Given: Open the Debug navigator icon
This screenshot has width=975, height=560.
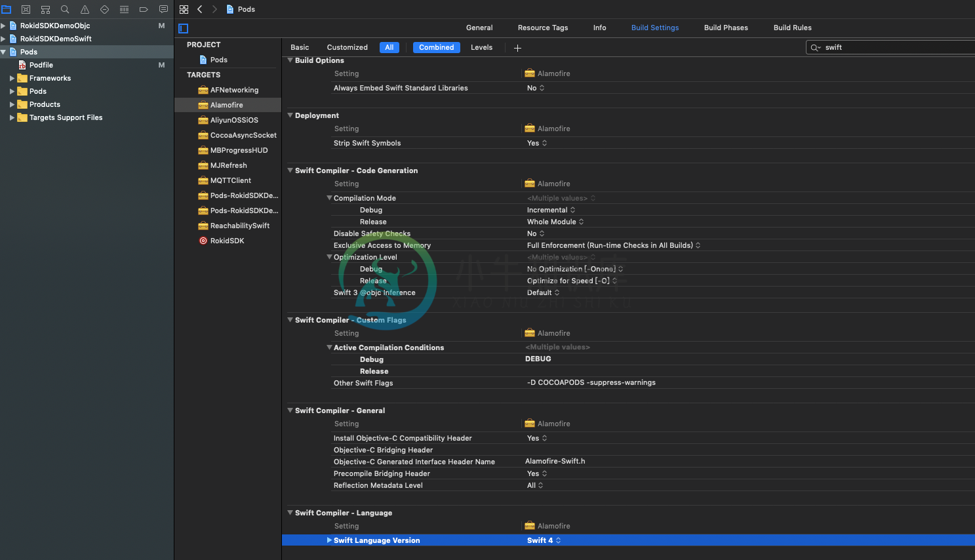Looking at the screenshot, I should [x=124, y=9].
